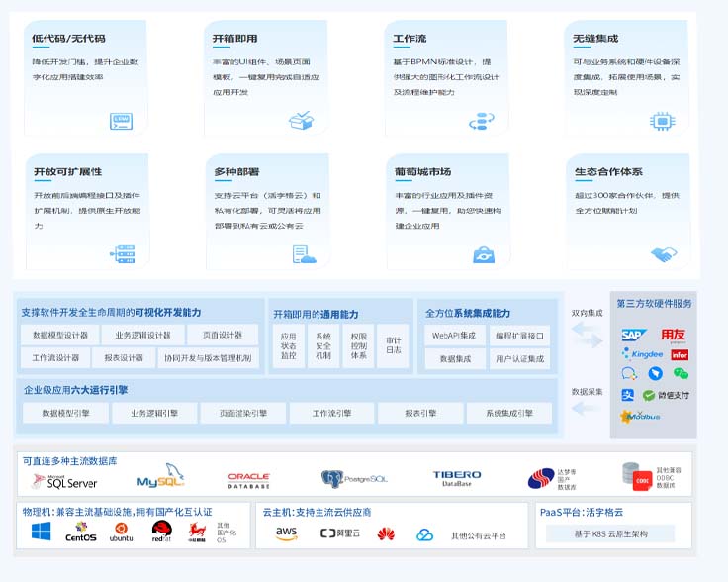
Task: Click the 双向集成 arrows
Action: 588,337
